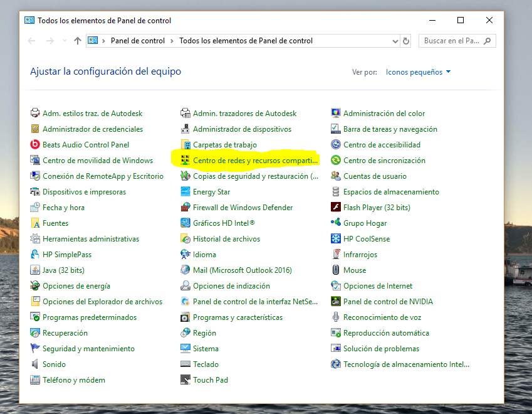Click the HP SimplePass fingerprint icon
The image size is (532, 414).
click(35, 255)
